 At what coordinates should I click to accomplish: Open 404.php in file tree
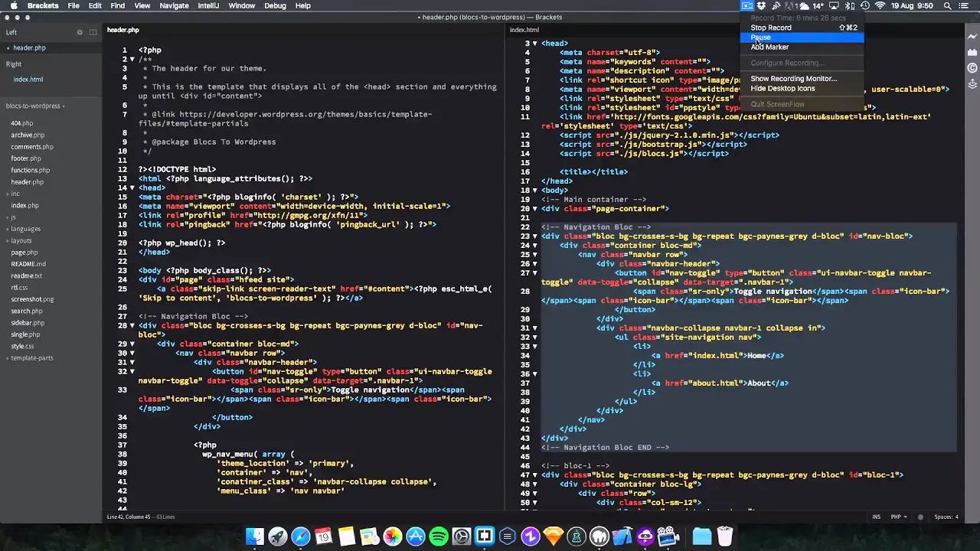[x=21, y=123]
